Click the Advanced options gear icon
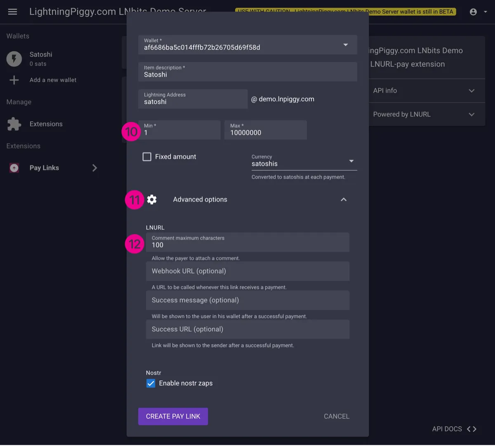The image size is (495, 448). (x=152, y=199)
